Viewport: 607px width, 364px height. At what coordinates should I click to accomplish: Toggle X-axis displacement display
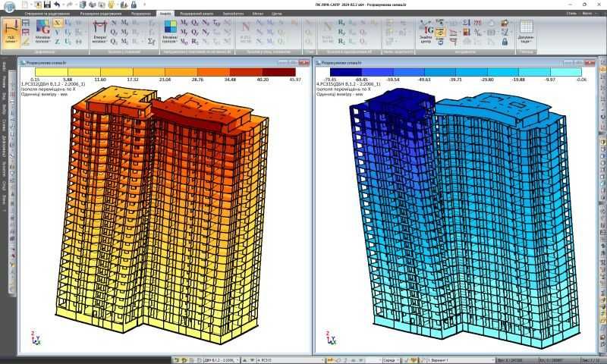58,23
